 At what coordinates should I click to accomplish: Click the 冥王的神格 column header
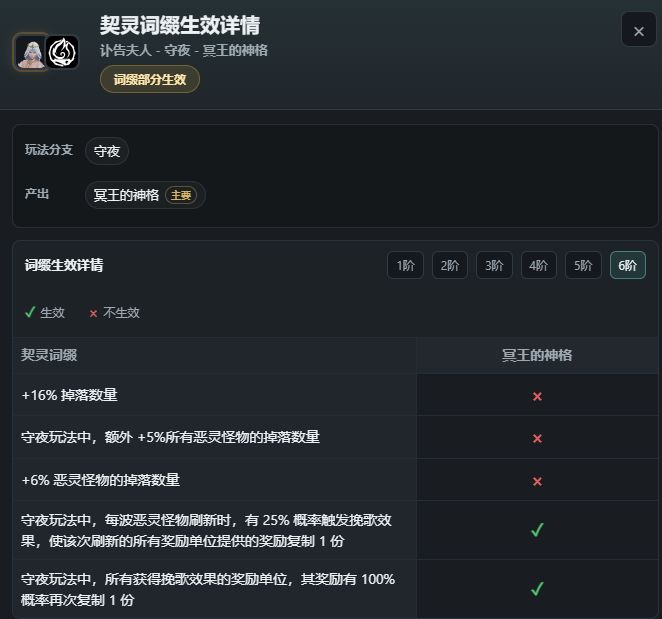[x=537, y=355]
